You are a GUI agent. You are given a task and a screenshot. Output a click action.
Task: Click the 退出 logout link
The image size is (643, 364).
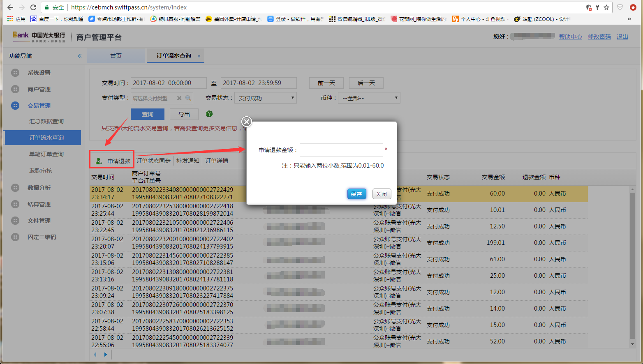(622, 37)
